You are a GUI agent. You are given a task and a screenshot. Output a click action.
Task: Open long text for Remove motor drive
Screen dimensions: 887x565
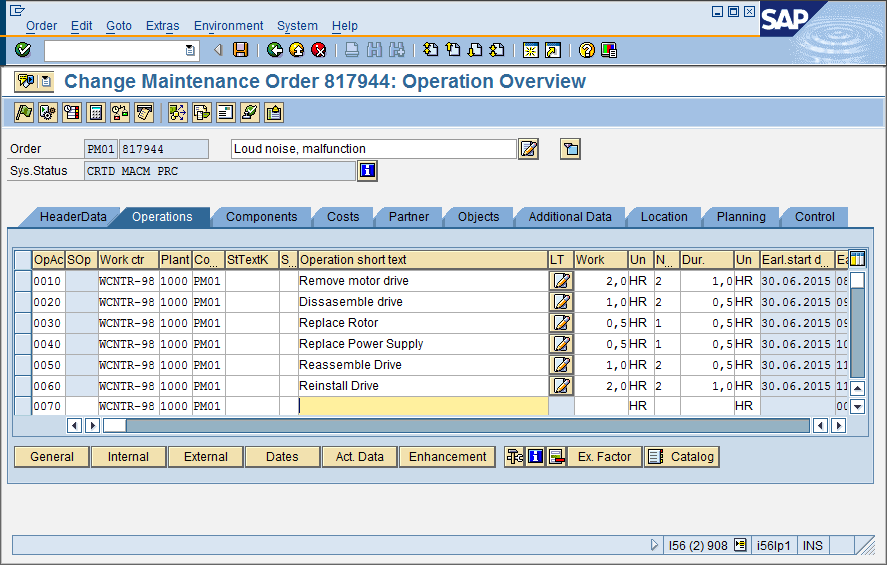[561, 281]
